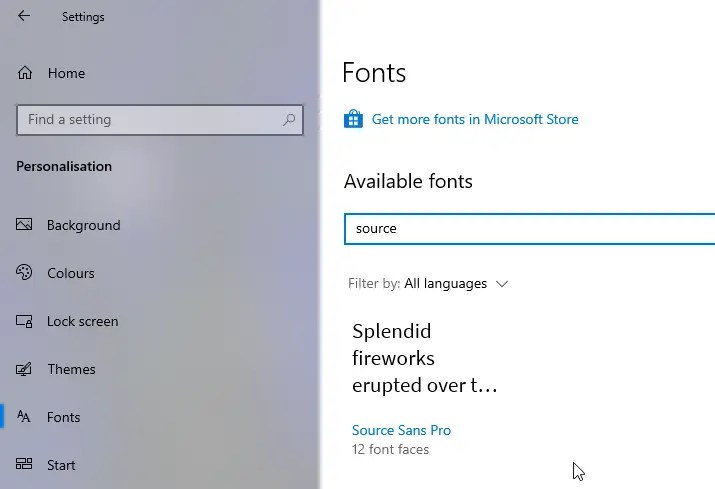This screenshot has height=489, width=715.
Task: Click the Fonts page title
Action: [x=374, y=73]
